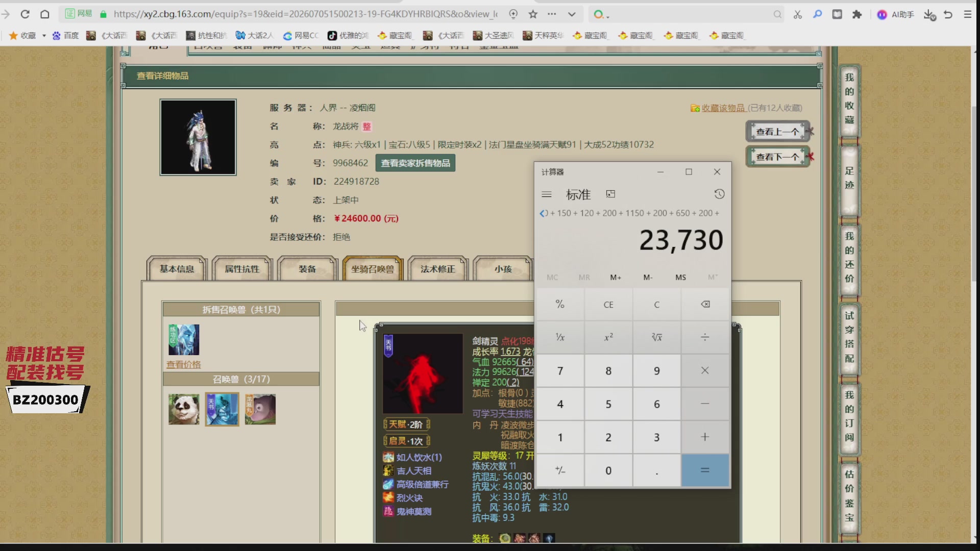Expand the calculator memory list dropdown
Image resolution: width=980 pixels, height=551 pixels.
[713, 277]
